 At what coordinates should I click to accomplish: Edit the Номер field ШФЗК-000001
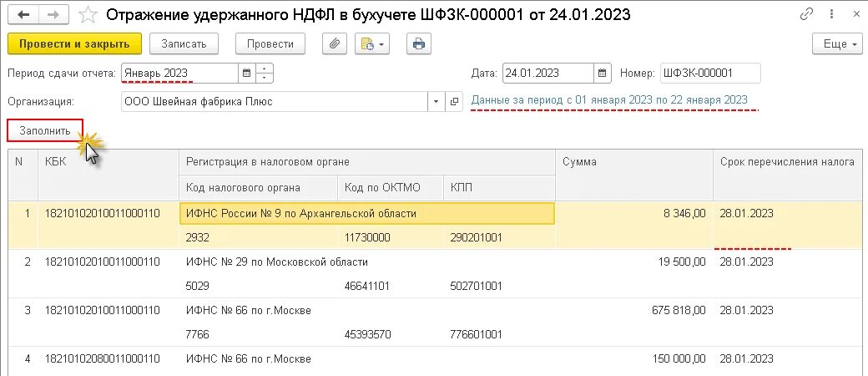(710, 73)
